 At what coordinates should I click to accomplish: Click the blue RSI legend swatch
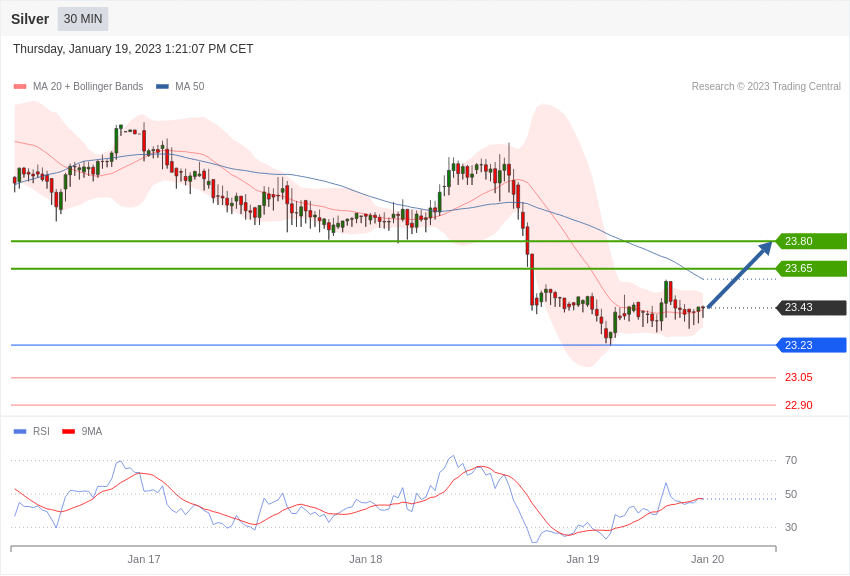tap(20, 431)
